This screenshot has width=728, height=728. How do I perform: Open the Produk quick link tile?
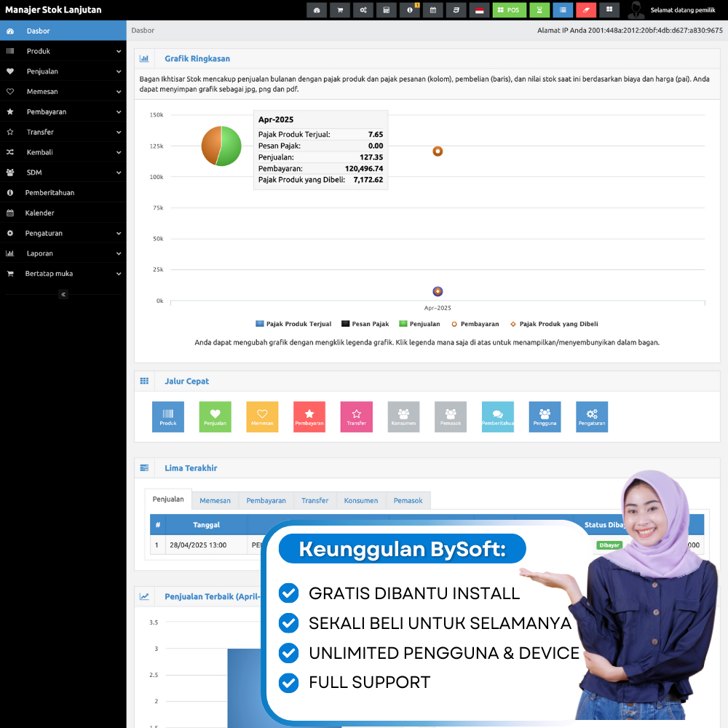click(x=168, y=417)
